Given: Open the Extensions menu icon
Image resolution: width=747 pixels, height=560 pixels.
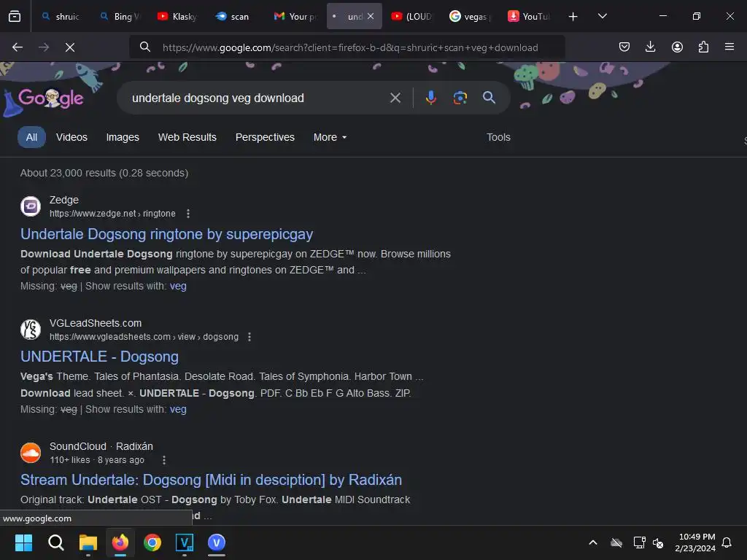Looking at the screenshot, I should point(703,47).
